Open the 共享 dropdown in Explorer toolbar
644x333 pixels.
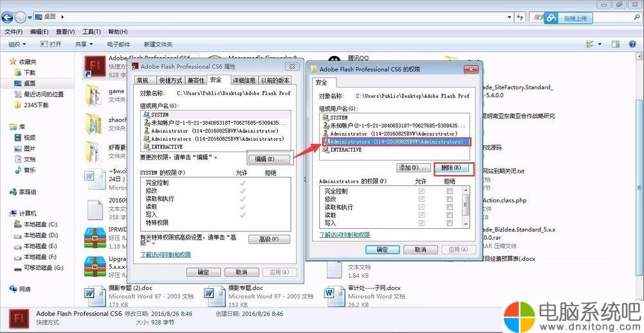pyautogui.click(x=84, y=44)
